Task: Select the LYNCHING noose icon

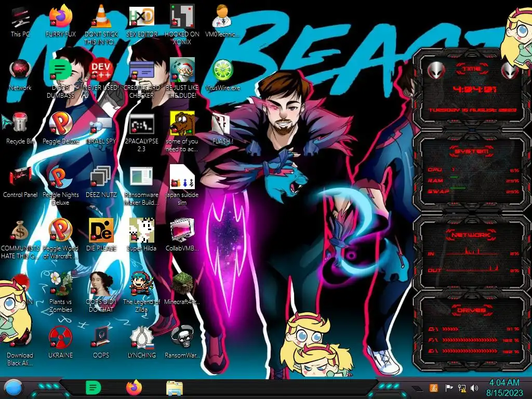Action: click(x=141, y=342)
